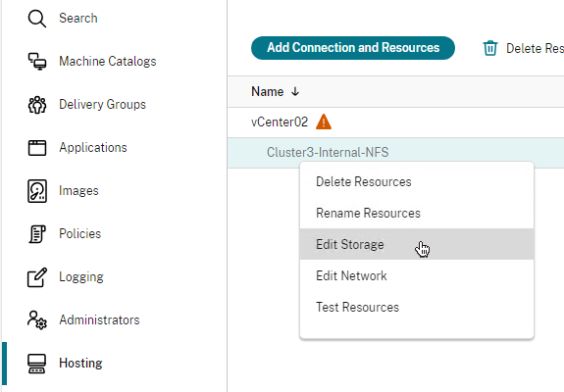Open Machine Catalogs via its icon
The image size is (564, 392).
point(36,62)
